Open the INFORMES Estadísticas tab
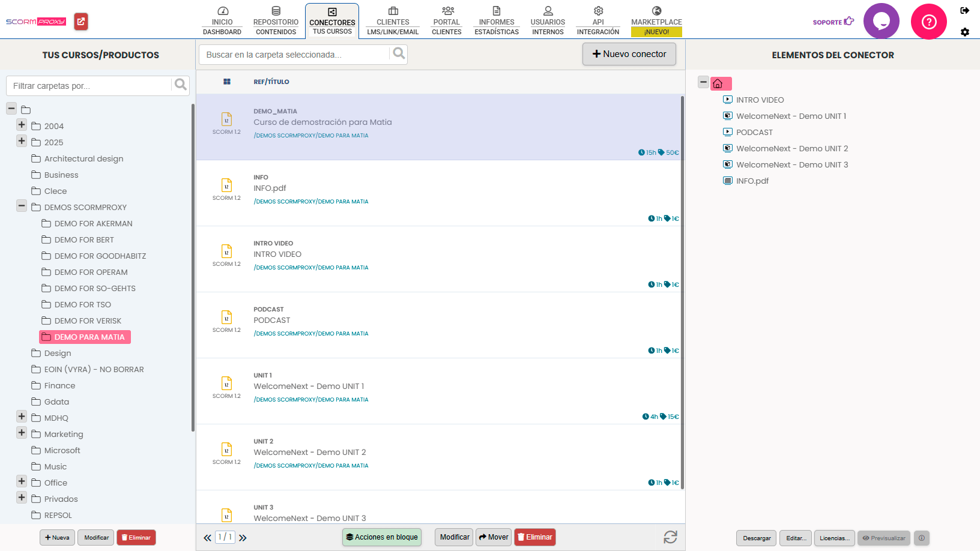The image size is (980, 551). pyautogui.click(x=497, y=21)
